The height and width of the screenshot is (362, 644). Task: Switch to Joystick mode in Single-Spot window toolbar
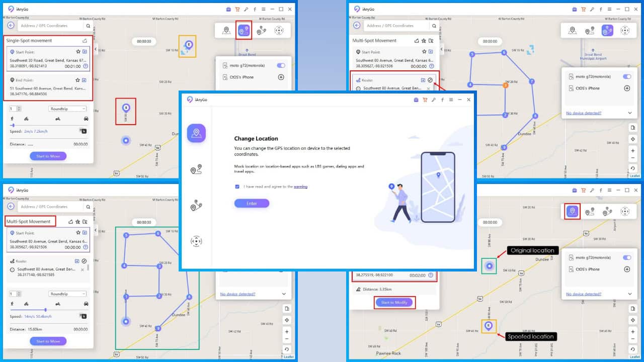click(278, 31)
